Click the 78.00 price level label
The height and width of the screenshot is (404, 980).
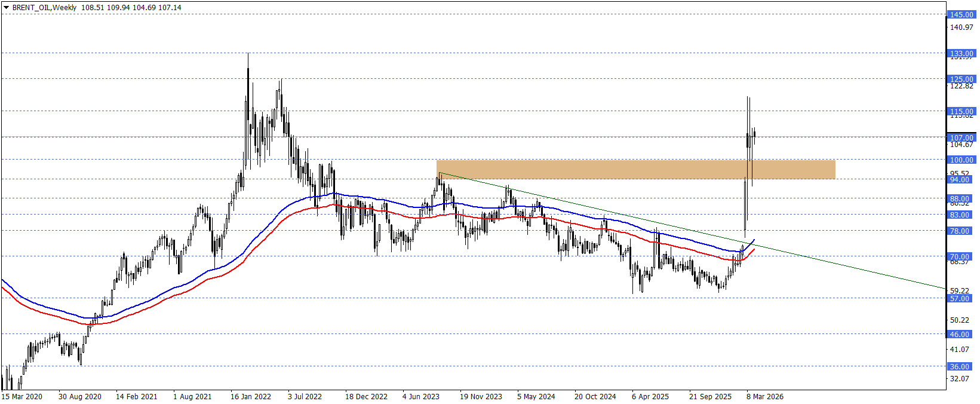click(x=961, y=231)
